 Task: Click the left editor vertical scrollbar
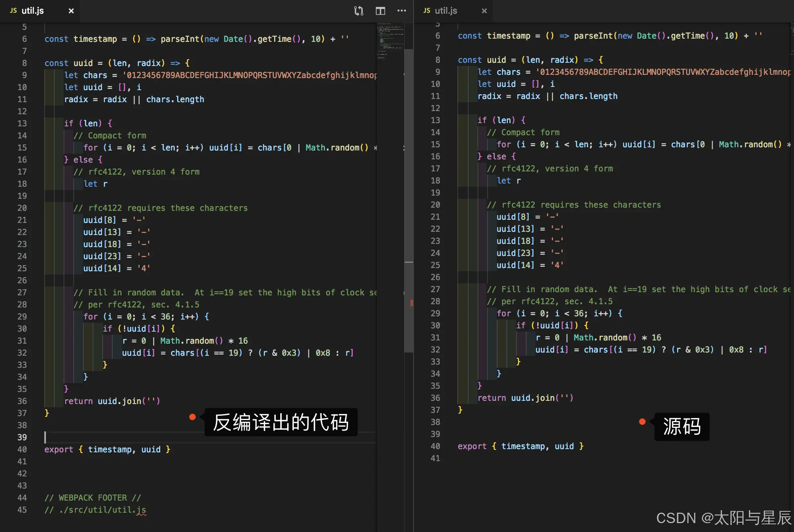pyautogui.click(x=409, y=201)
